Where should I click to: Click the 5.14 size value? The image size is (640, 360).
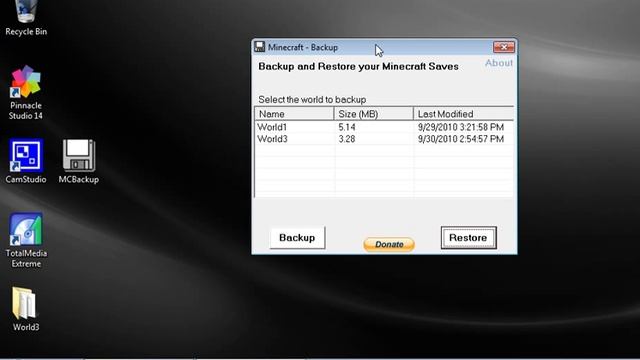347,127
